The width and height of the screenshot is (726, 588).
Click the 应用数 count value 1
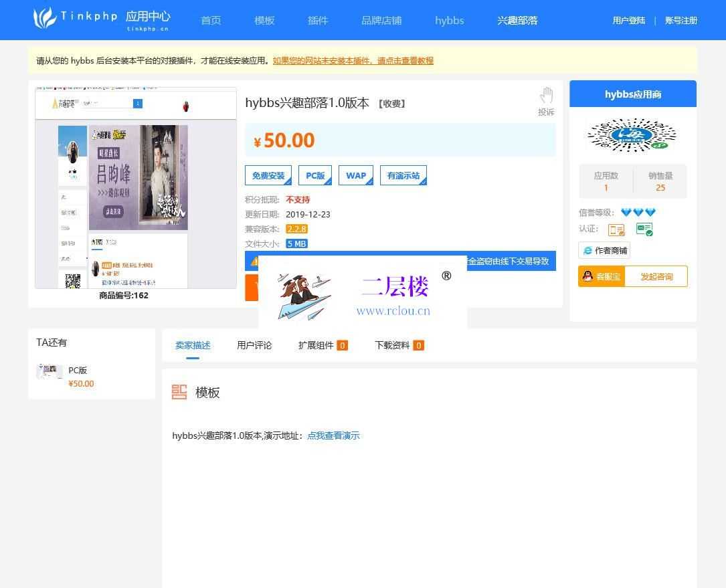click(606, 187)
